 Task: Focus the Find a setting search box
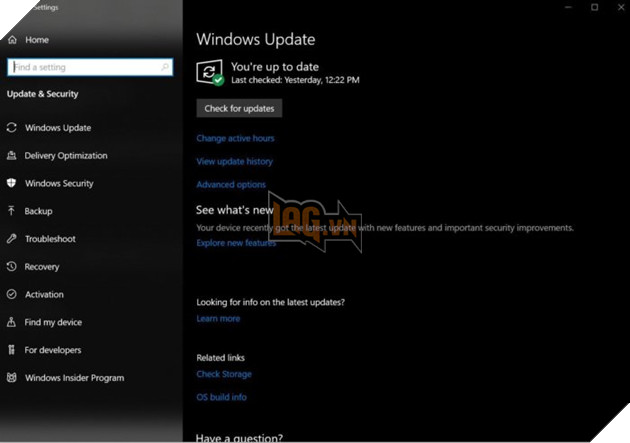90,67
